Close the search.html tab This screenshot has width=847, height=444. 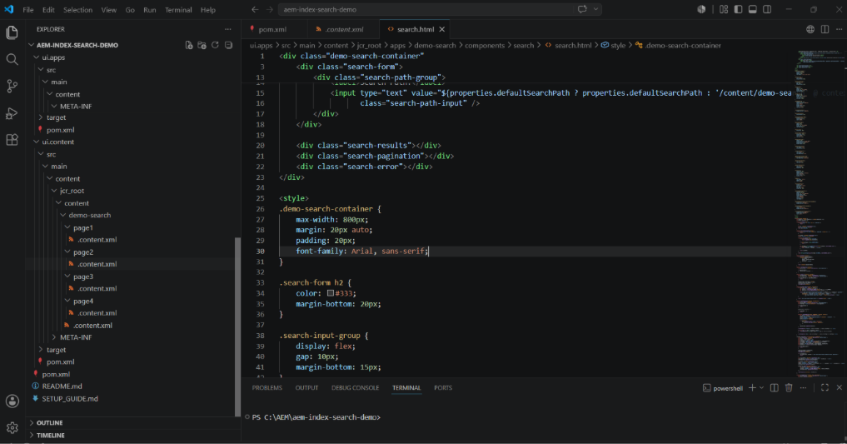(442, 29)
